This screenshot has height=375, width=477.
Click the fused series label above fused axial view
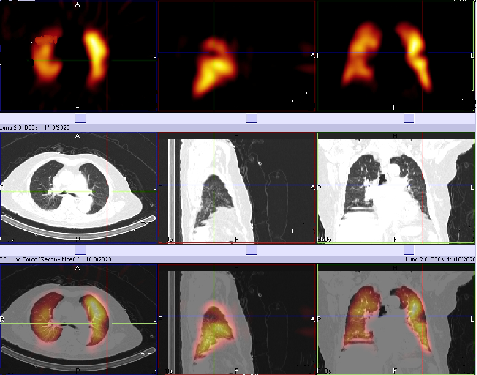click(x=56, y=259)
